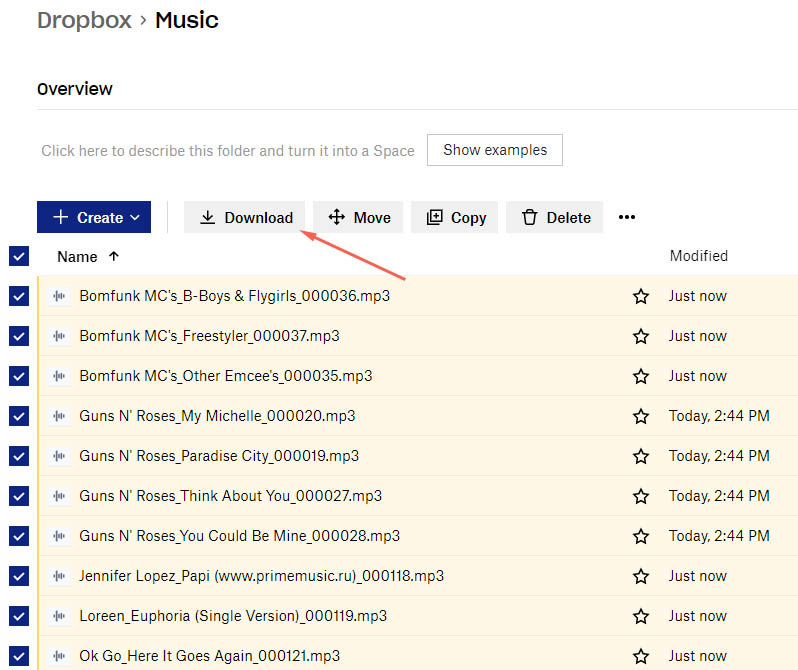Uncheck Guns N' Roses_You Could Be Mine checkbox
Screen dimensions: 798x670
pyautogui.click(x=19, y=536)
